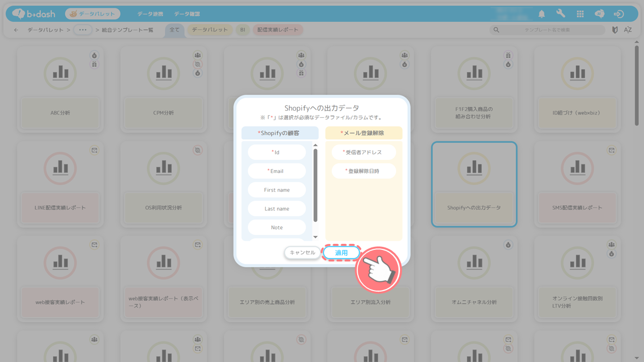Select the Email column pill
644x362 pixels.
coord(277,171)
